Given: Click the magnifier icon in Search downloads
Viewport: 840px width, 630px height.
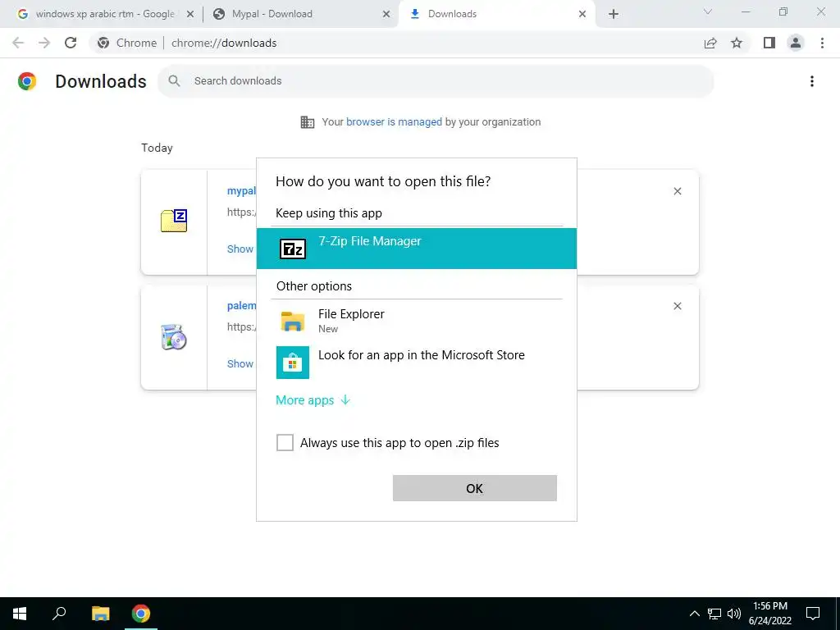Looking at the screenshot, I should pyautogui.click(x=174, y=81).
